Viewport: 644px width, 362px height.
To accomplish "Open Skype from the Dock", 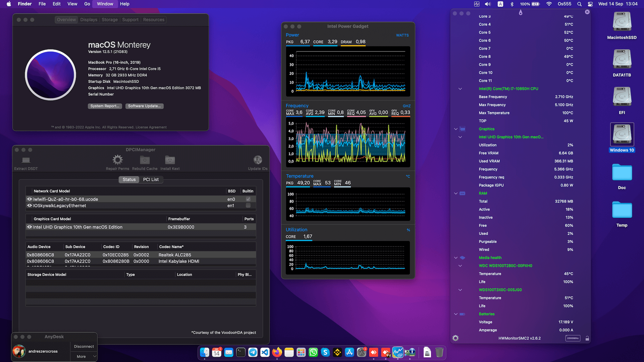I will [x=325, y=352].
